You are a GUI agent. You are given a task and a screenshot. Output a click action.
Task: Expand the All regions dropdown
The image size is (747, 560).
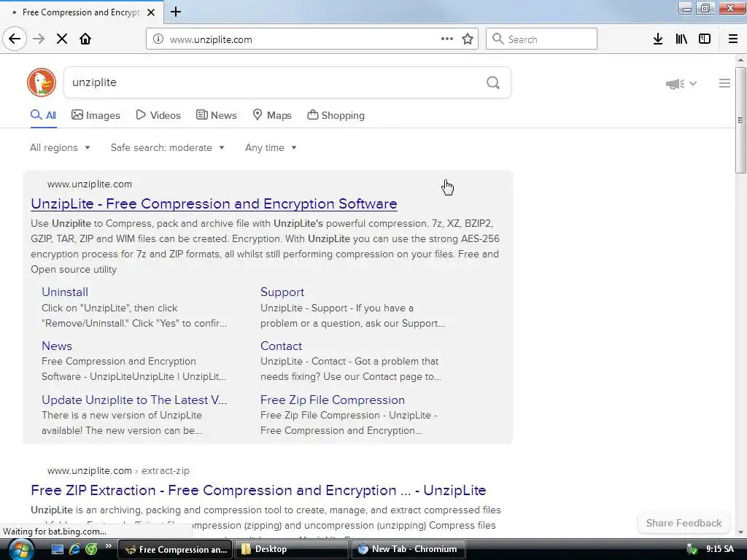click(60, 147)
